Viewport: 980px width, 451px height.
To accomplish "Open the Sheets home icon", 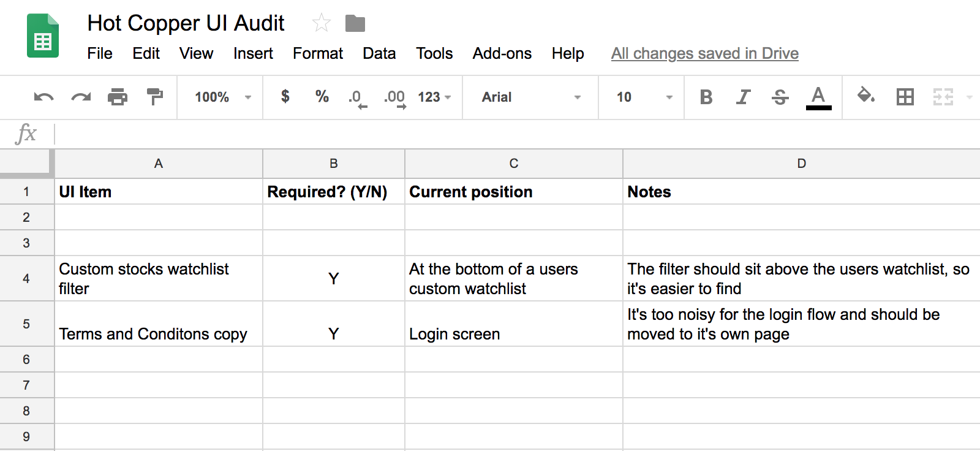I will click(x=43, y=36).
